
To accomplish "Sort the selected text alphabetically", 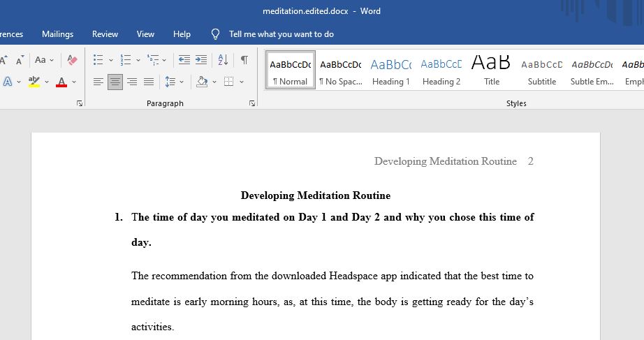I will click(223, 60).
